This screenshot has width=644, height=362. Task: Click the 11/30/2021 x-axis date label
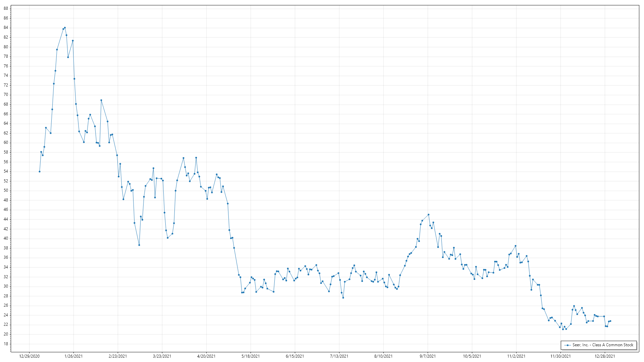pyautogui.click(x=560, y=356)
